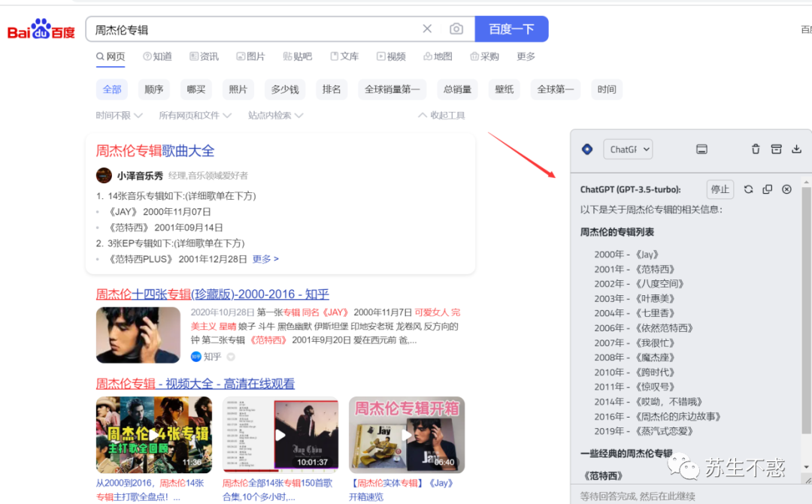Select the 多少钱 filter chip
Screen dimensions: 812x504
tap(285, 89)
